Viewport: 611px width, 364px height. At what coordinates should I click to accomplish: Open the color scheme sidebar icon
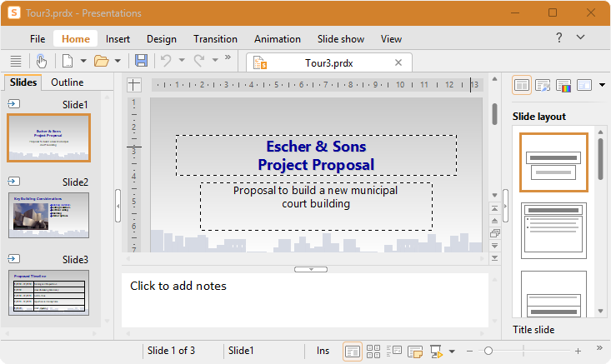click(x=563, y=85)
